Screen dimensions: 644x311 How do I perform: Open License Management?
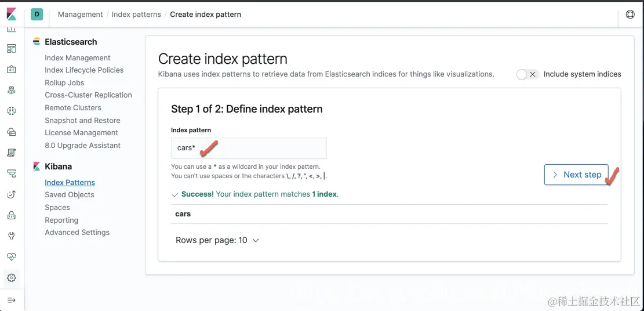tap(81, 133)
